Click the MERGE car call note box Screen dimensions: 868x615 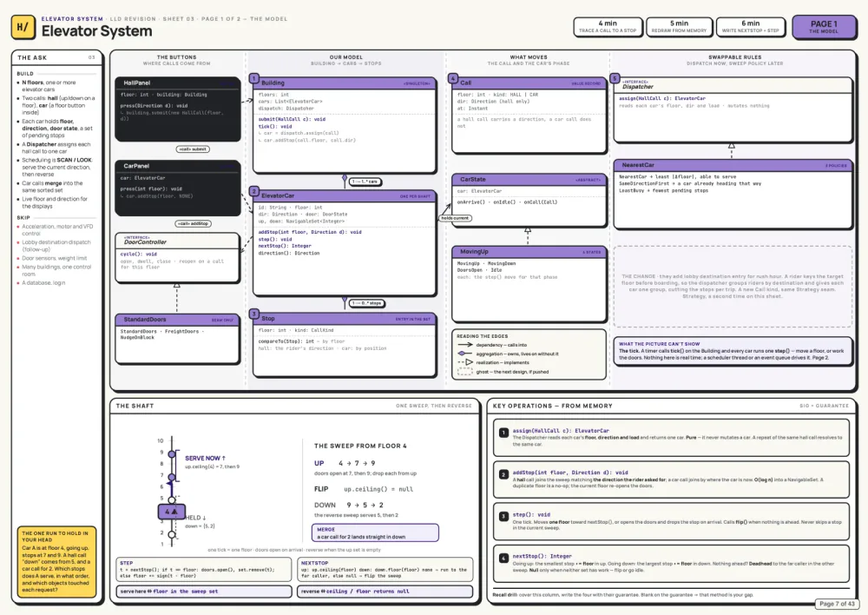tap(375, 533)
